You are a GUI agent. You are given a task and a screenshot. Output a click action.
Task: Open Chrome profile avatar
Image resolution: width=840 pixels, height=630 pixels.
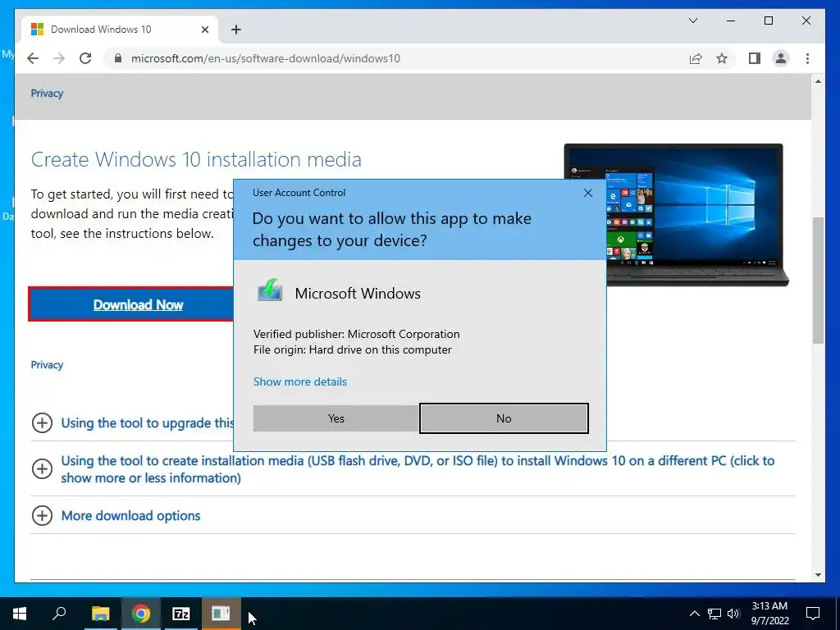point(781,58)
